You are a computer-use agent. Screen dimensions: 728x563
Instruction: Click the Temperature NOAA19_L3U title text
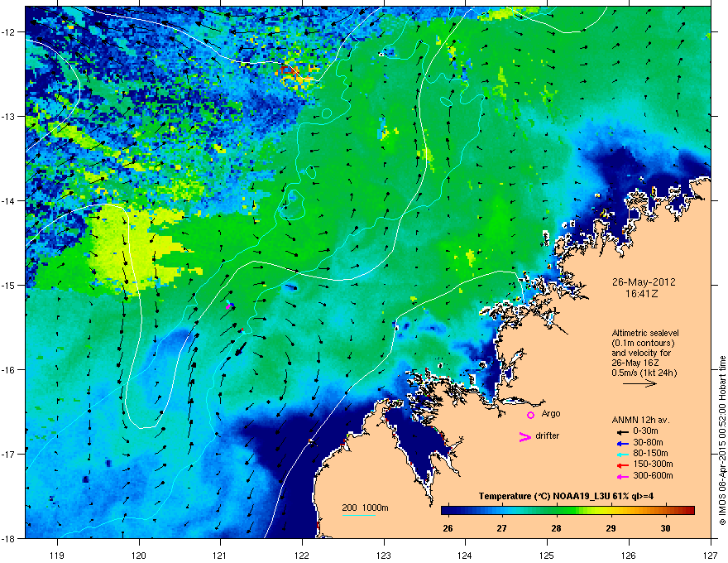click(x=566, y=496)
